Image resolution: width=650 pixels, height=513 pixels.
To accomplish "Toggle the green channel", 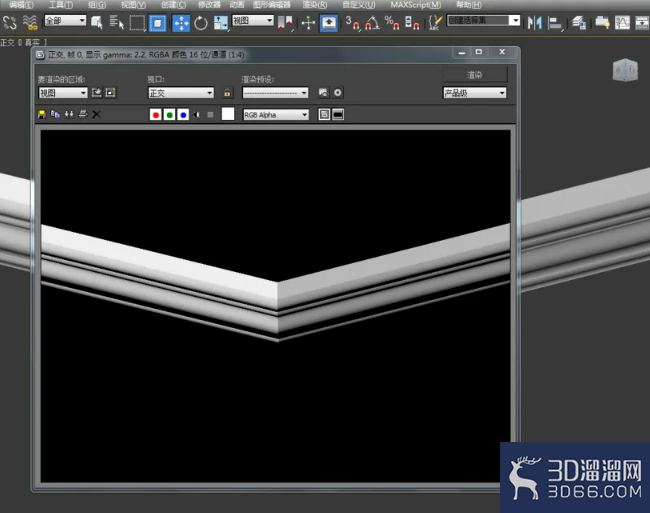I will click(170, 115).
